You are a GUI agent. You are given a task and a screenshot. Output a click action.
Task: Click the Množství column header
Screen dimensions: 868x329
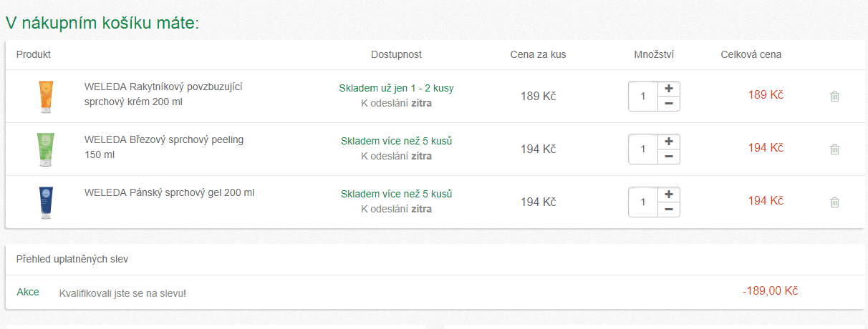(x=654, y=54)
